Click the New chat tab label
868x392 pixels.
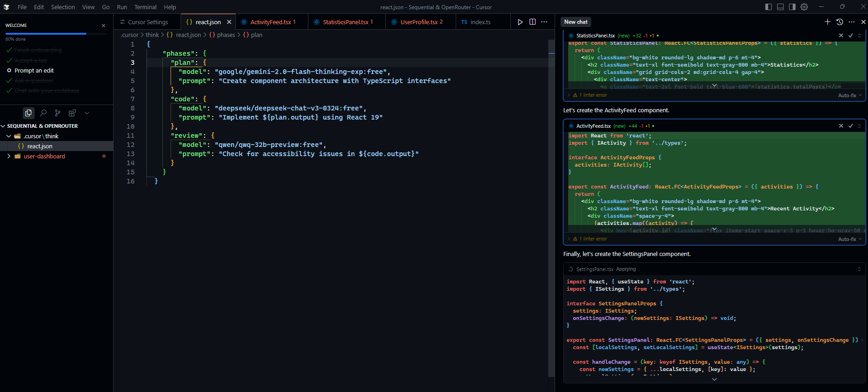576,22
